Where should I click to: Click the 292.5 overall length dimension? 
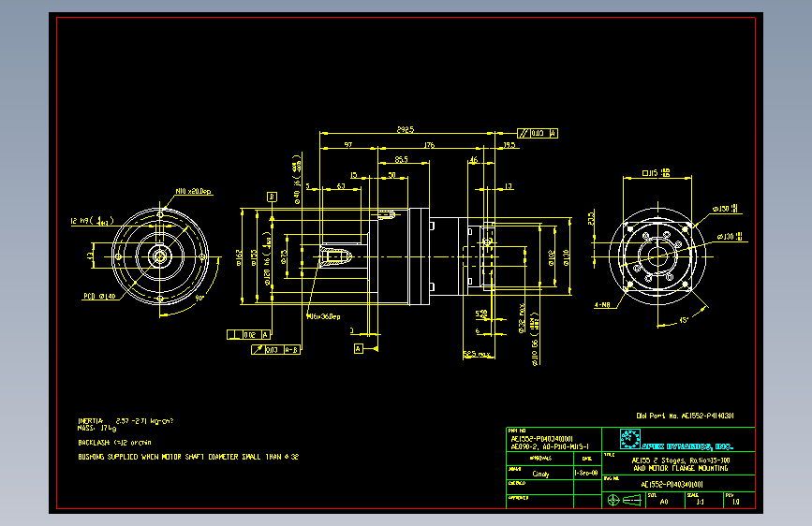pyautogui.click(x=406, y=129)
